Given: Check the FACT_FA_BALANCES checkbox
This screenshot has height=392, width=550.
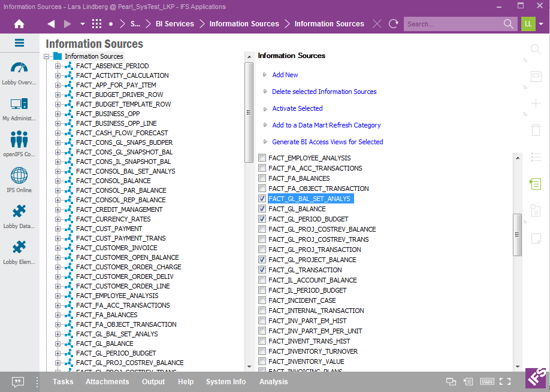Looking at the screenshot, I should (x=262, y=178).
